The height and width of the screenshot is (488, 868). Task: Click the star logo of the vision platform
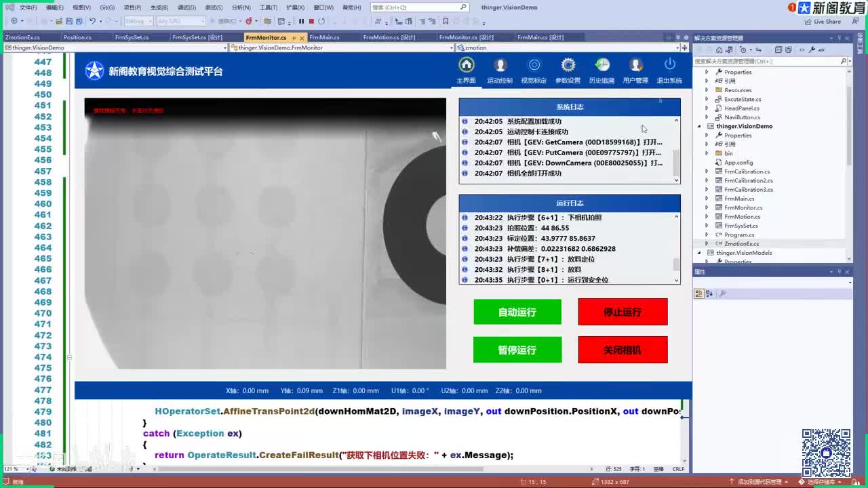pos(94,70)
